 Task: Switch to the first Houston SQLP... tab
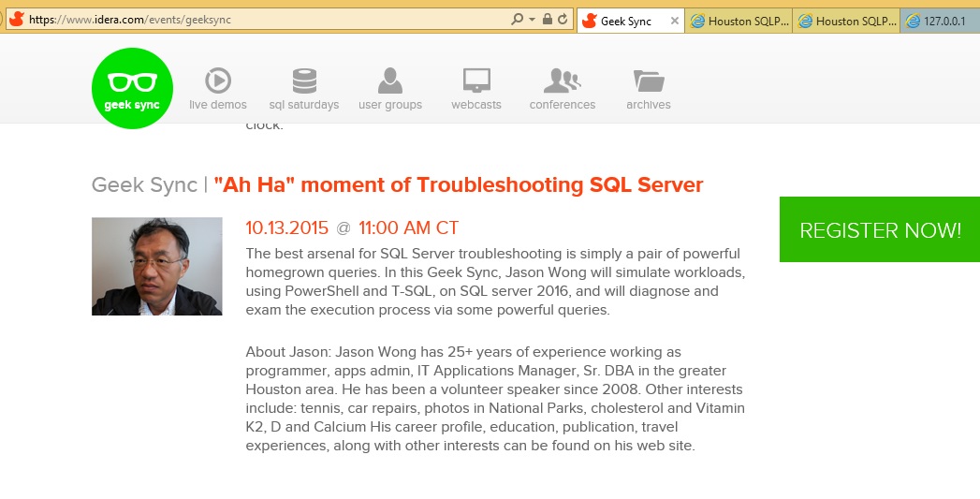point(739,21)
